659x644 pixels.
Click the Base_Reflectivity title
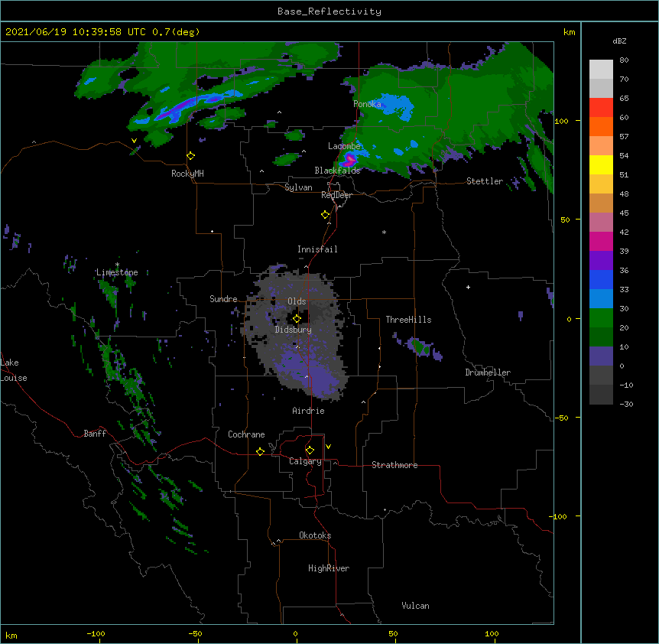tap(329, 11)
